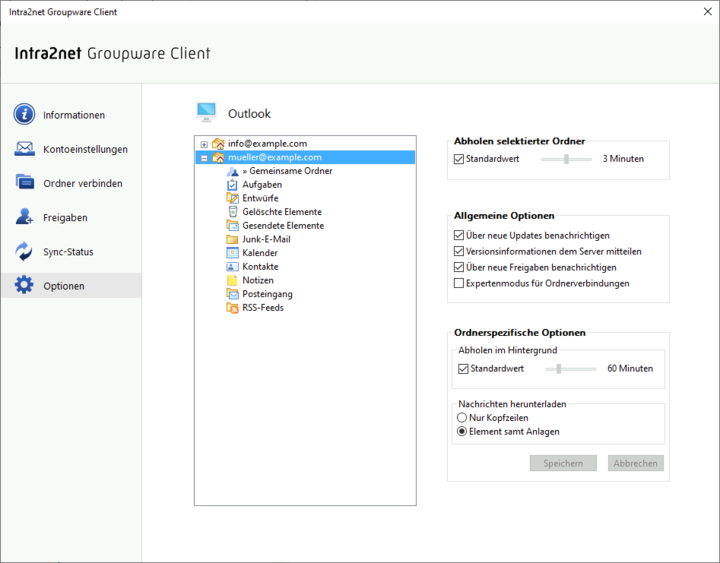Select the Junk-E-Mail folder label
This screenshot has height=563, width=720.
(266, 239)
